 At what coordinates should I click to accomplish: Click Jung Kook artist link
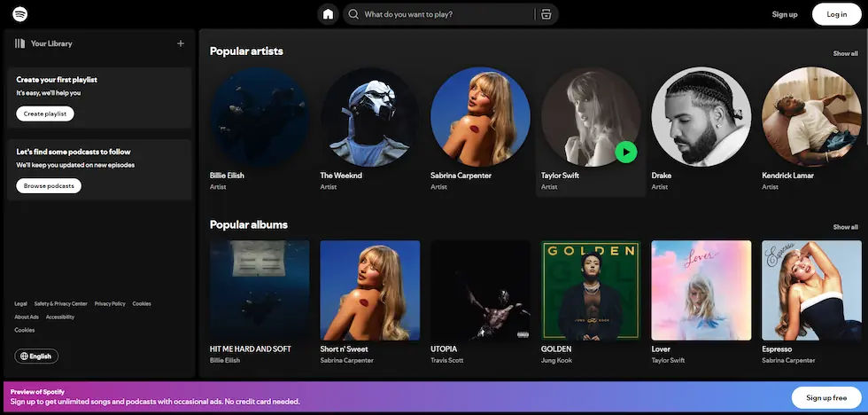tap(556, 360)
